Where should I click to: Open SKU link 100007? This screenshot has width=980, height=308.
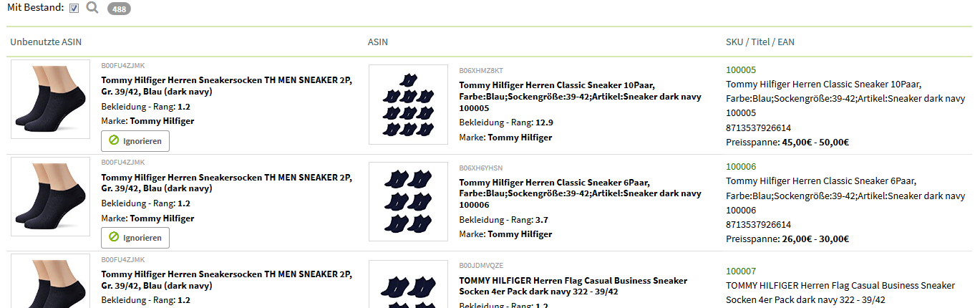tap(741, 271)
